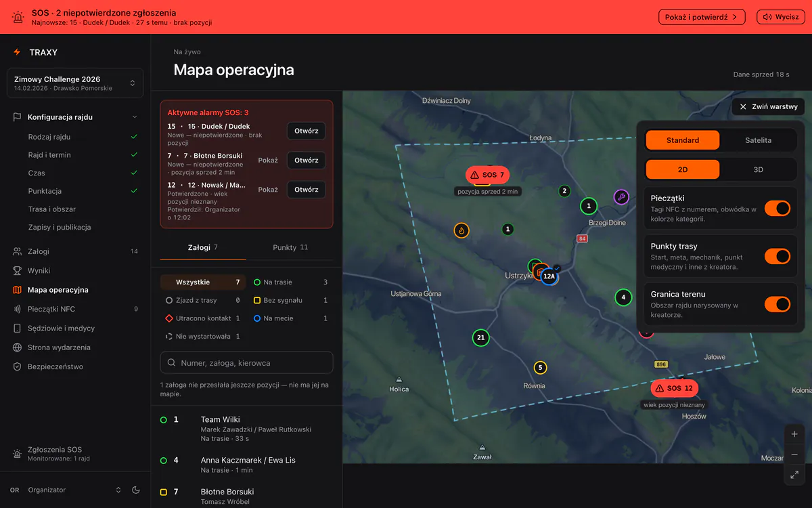The height and width of the screenshot is (508, 812).
Task: Click the magnifier icon in search field
Action: [x=172, y=363]
